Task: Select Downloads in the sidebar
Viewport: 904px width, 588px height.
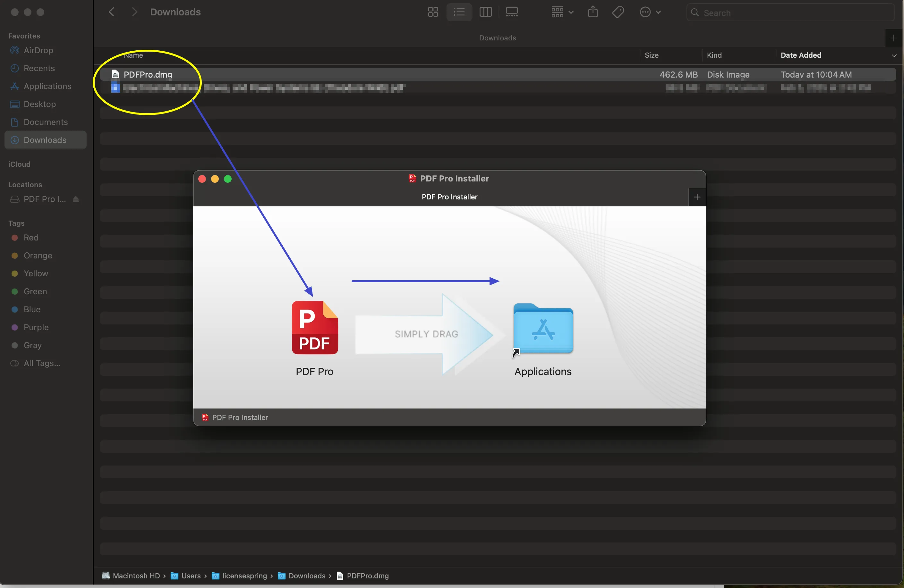Action: point(45,140)
